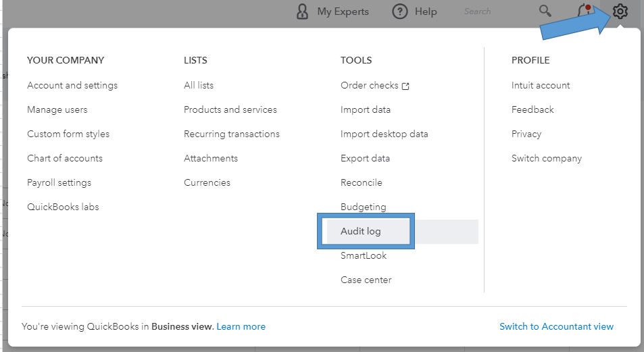
Task: Open the notifications bell icon
Action: [585, 11]
